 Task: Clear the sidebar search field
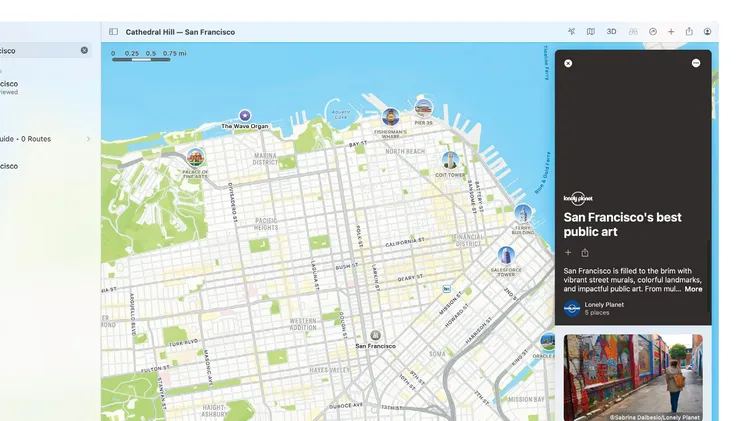point(84,50)
